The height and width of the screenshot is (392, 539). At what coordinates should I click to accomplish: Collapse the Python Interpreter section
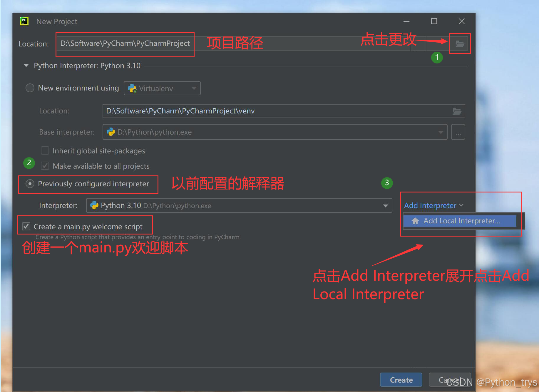click(26, 66)
